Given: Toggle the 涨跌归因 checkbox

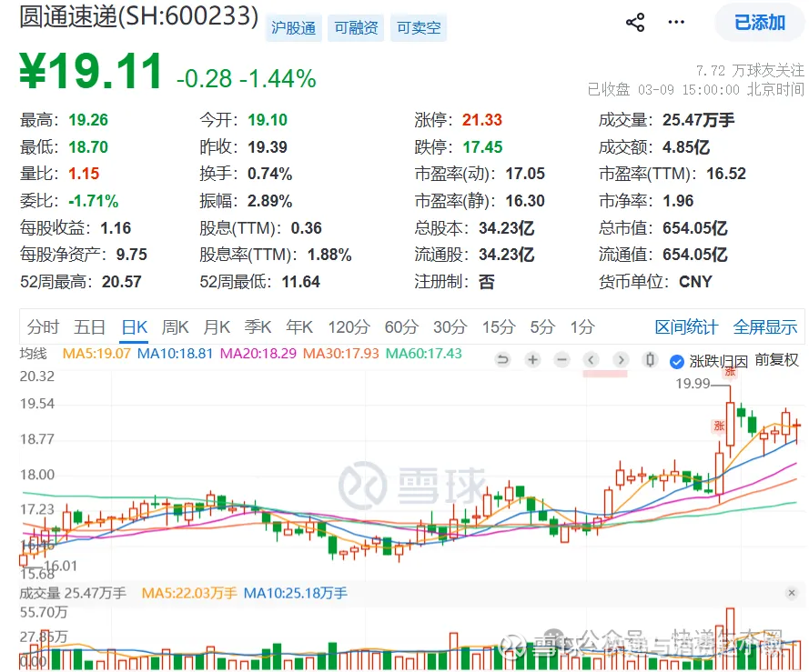Looking at the screenshot, I should point(676,362).
